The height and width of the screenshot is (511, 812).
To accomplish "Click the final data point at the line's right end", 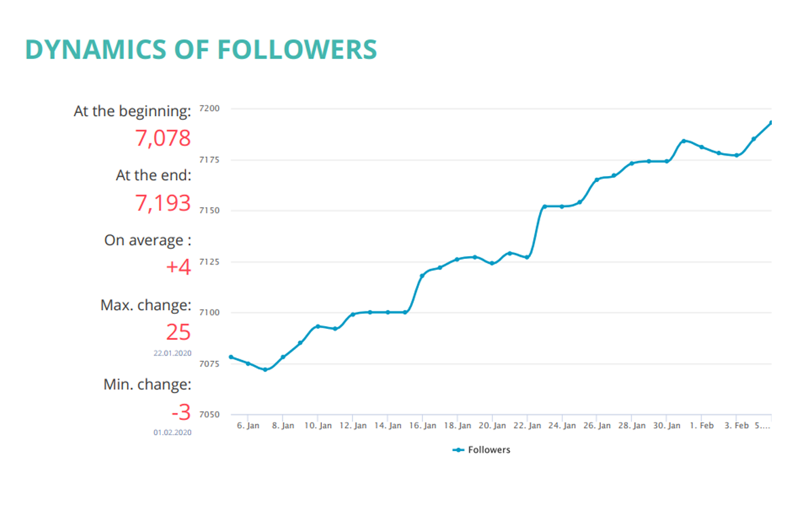I will coord(771,122).
